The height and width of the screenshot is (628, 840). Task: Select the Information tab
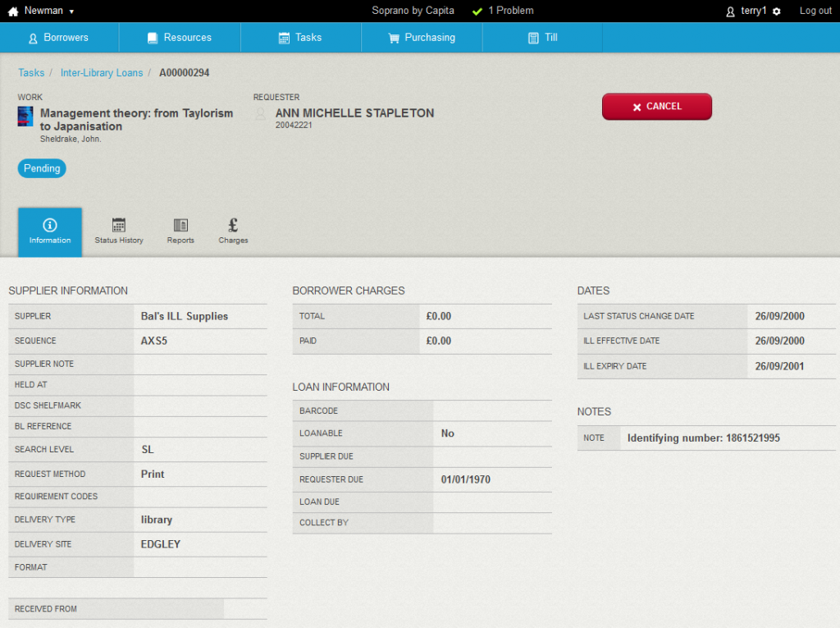click(50, 231)
